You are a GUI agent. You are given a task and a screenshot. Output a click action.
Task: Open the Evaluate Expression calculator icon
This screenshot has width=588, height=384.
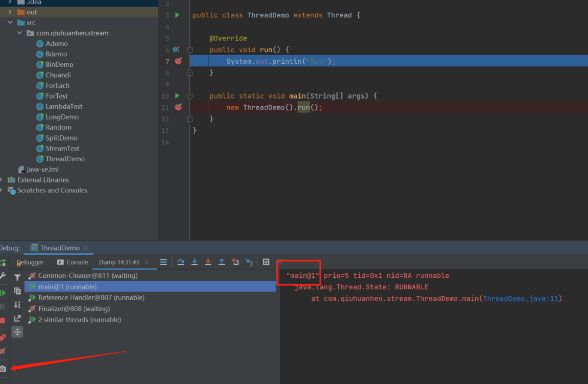(266, 262)
